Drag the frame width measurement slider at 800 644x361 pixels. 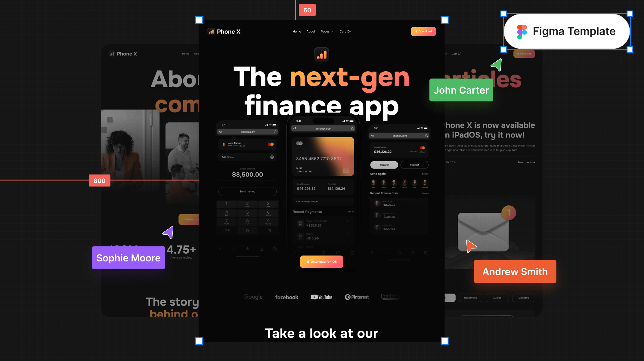click(100, 180)
